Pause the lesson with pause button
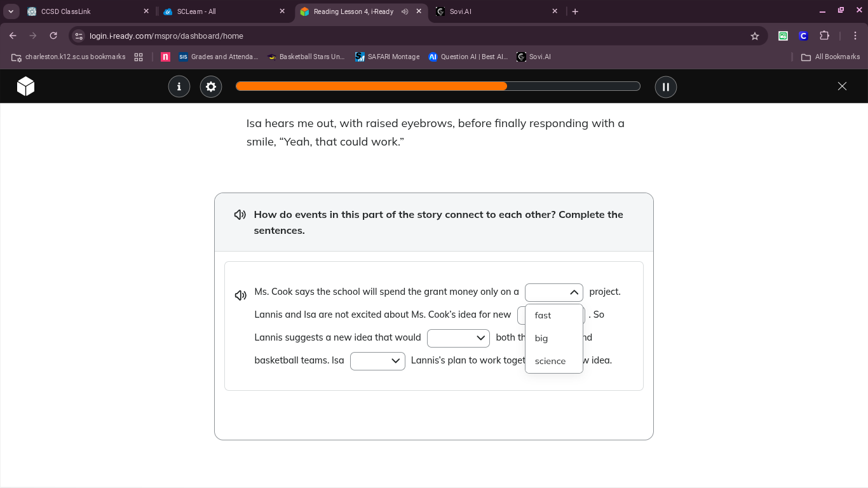The width and height of the screenshot is (868, 488). coord(666,86)
